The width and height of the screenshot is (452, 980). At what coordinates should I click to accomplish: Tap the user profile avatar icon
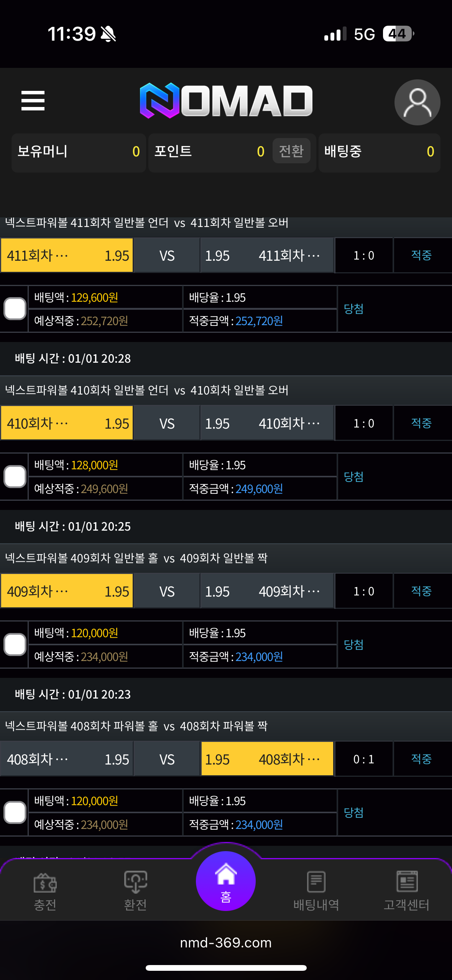417,102
